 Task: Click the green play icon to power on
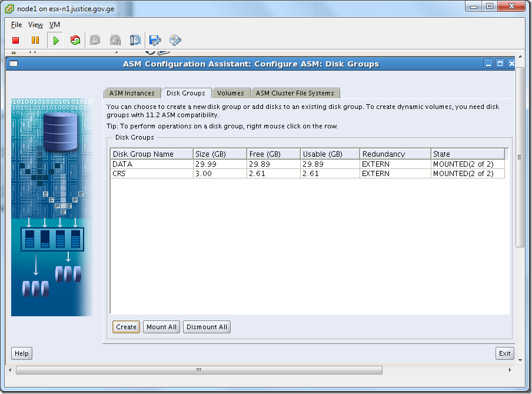55,40
